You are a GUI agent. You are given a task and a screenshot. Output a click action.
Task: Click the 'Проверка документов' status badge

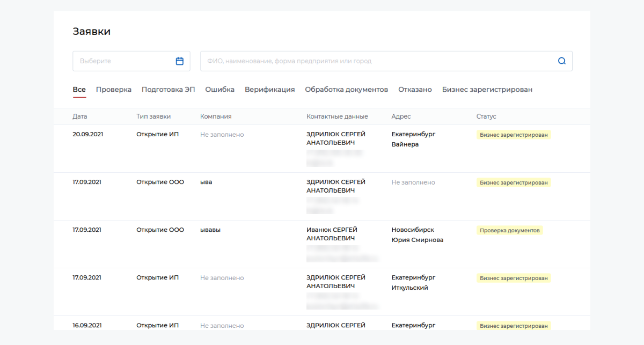pyautogui.click(x=509, y=230)
